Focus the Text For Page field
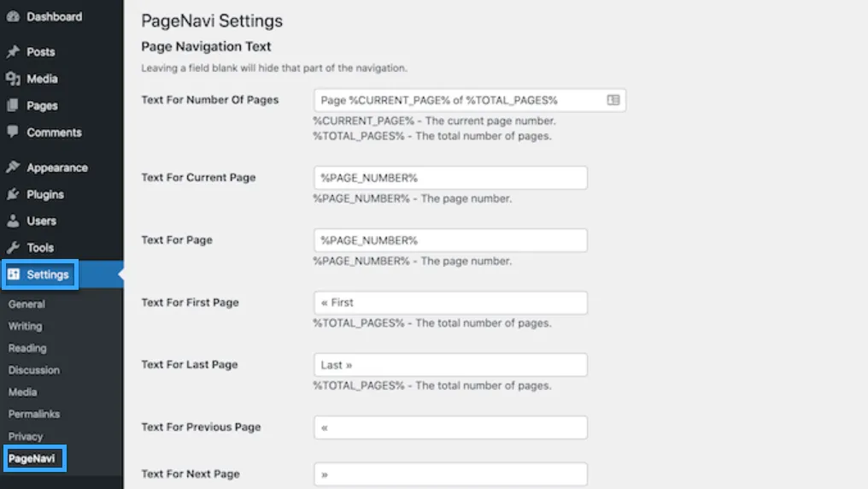This screenshot has height=489, width=868. pos(450,240)
